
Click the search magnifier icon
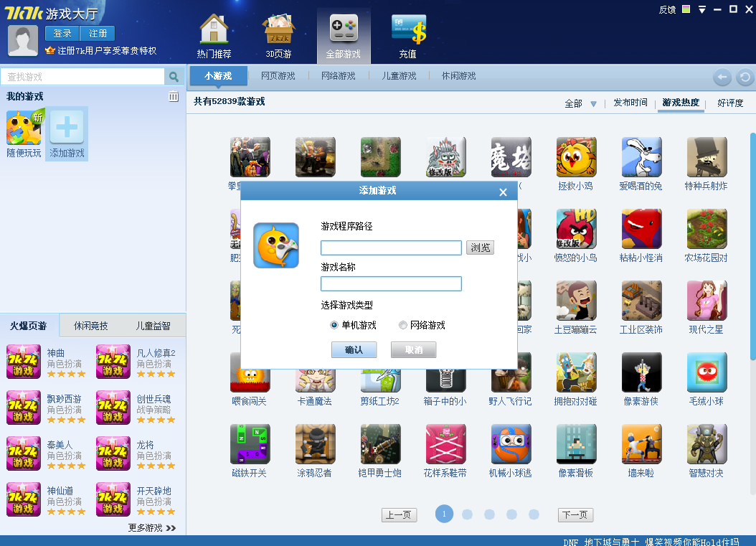[x=174, y=77]
